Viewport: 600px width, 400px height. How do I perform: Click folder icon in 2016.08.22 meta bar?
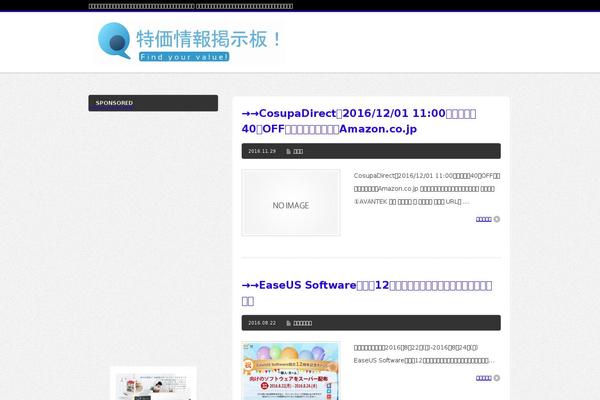click(289, 323)
